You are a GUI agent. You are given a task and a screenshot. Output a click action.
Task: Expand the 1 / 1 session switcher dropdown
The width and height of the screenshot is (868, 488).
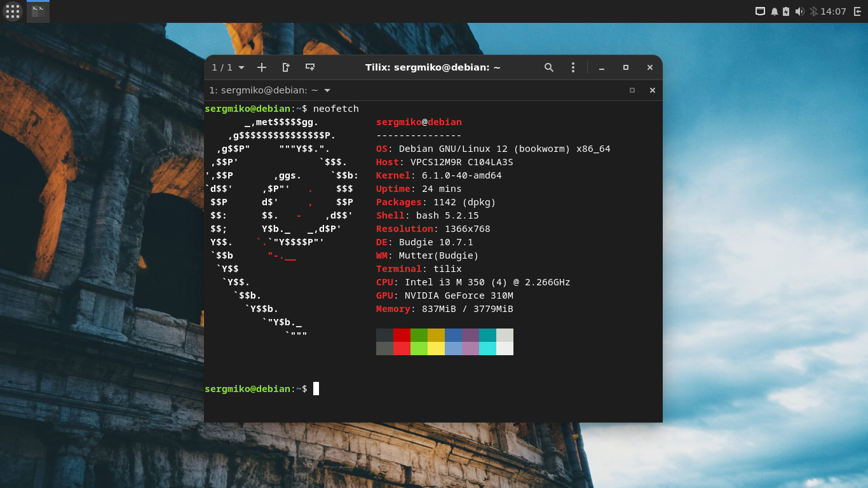pos(228,67)
